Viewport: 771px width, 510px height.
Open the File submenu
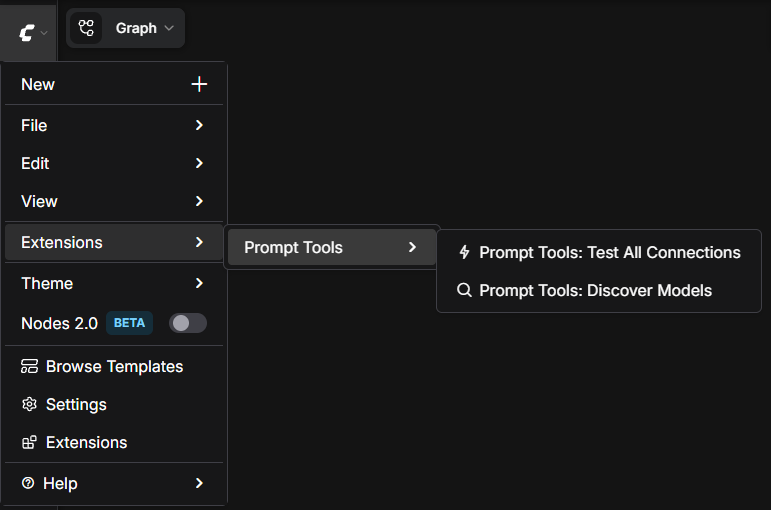114,125
